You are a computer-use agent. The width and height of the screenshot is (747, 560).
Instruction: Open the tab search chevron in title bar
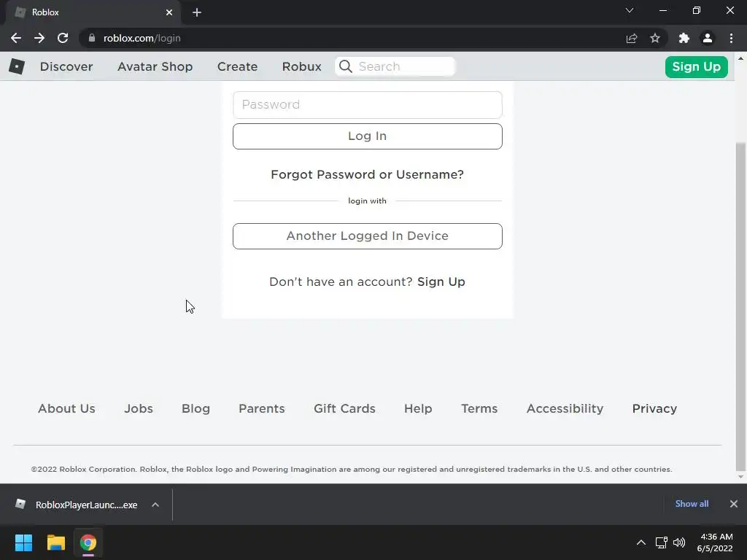(630, 10)
